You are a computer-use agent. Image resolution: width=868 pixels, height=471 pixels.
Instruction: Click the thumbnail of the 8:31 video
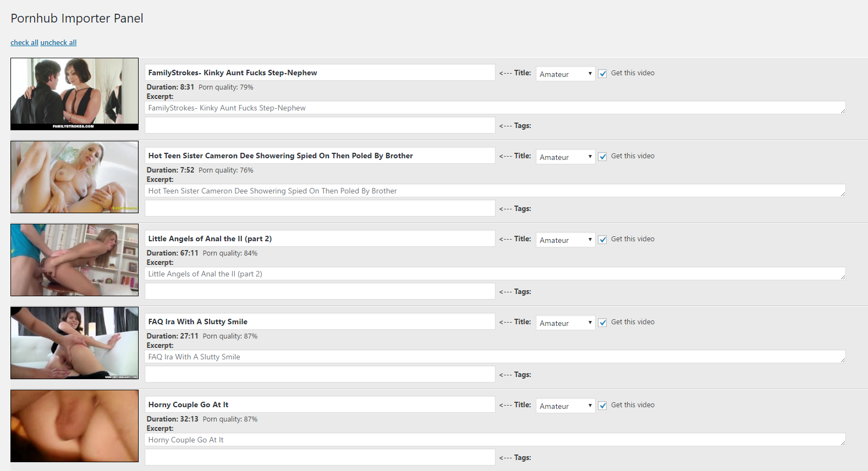[x=74, y=94]
